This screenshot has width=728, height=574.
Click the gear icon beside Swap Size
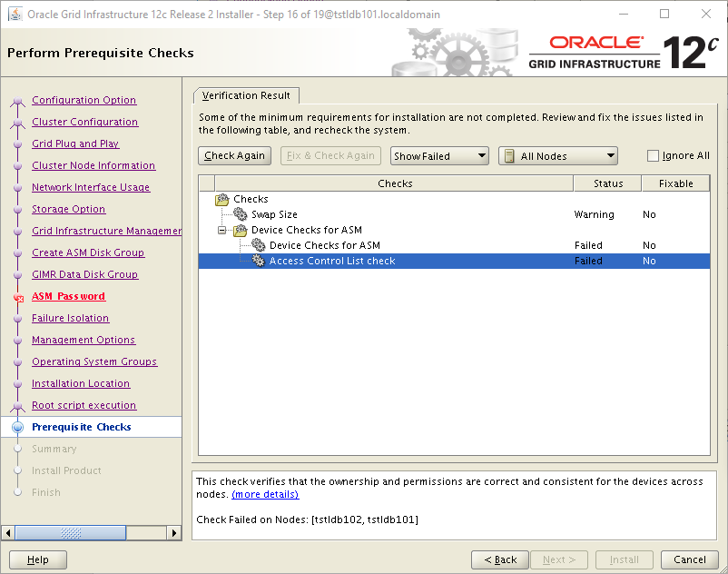pyautogui.click(x=240, y=214)
